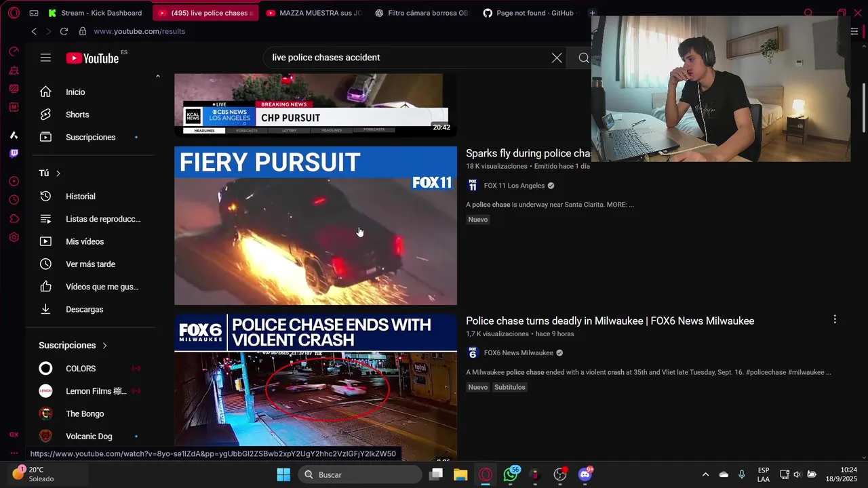The width and height of the screenshot is (868, 488).
Task: Open OBS Studio from taskbar
Action: [x=560, y=474]
